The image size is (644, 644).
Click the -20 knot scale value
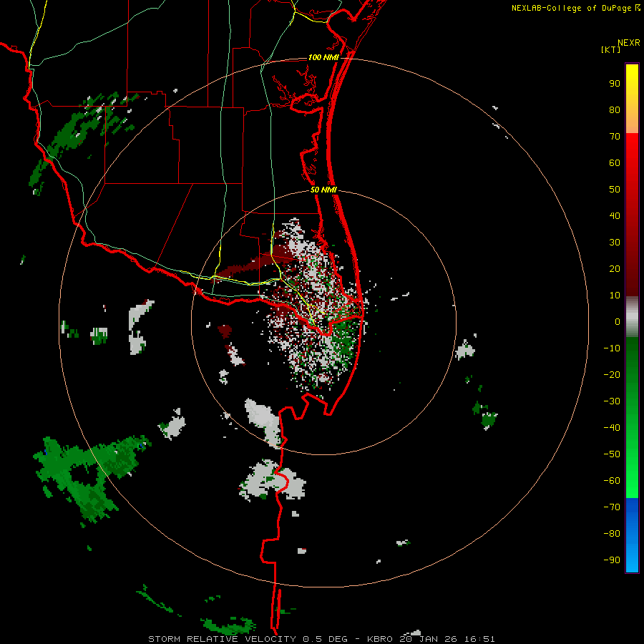click(x=612, y=375)
